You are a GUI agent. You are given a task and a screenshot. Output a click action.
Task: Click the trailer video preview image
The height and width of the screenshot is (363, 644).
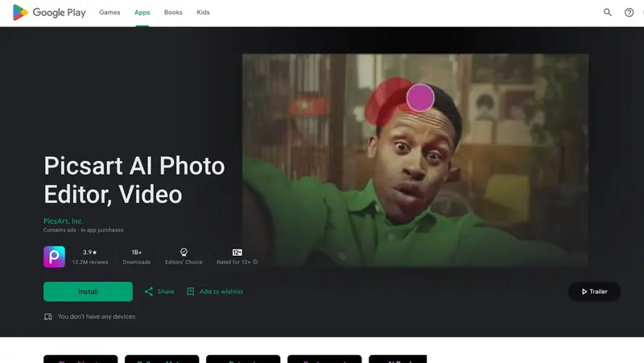point(415,160)
